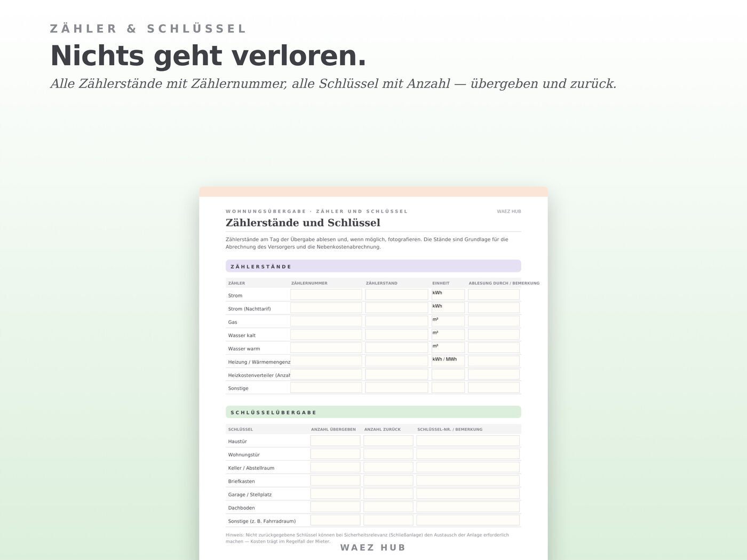The image size is (747, 560).
Task: Select the purple ZÄHLERSTÄNDE section header
Action: [373, 266]
